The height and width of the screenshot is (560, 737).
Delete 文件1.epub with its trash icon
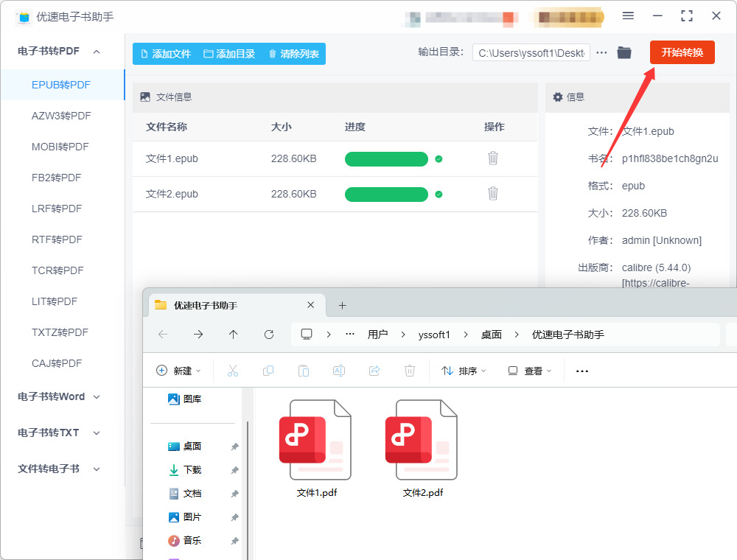pos(492,158)
